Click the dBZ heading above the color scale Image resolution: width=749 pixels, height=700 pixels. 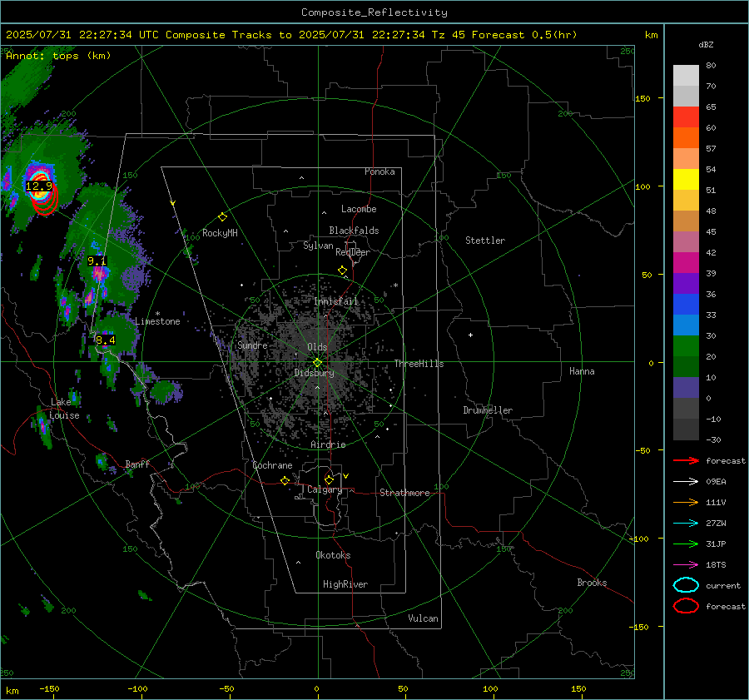pyautogui.click(x=706, y=45)
